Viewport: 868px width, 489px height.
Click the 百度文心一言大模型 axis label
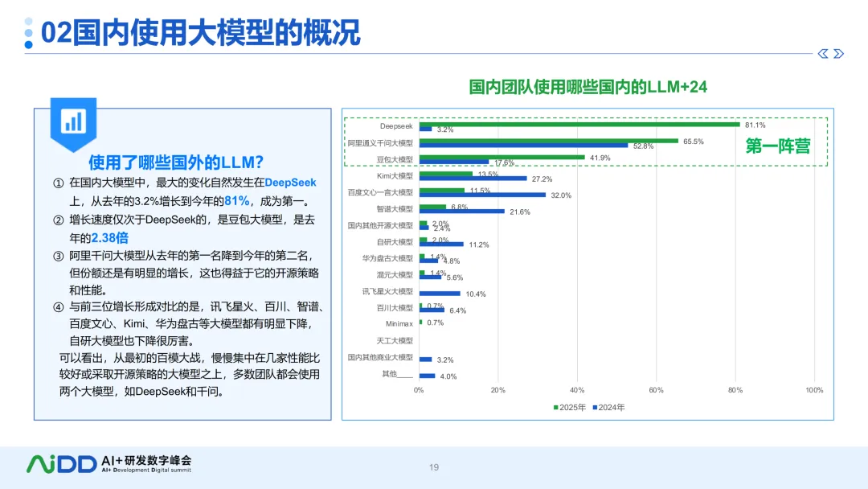coord(380,192)
